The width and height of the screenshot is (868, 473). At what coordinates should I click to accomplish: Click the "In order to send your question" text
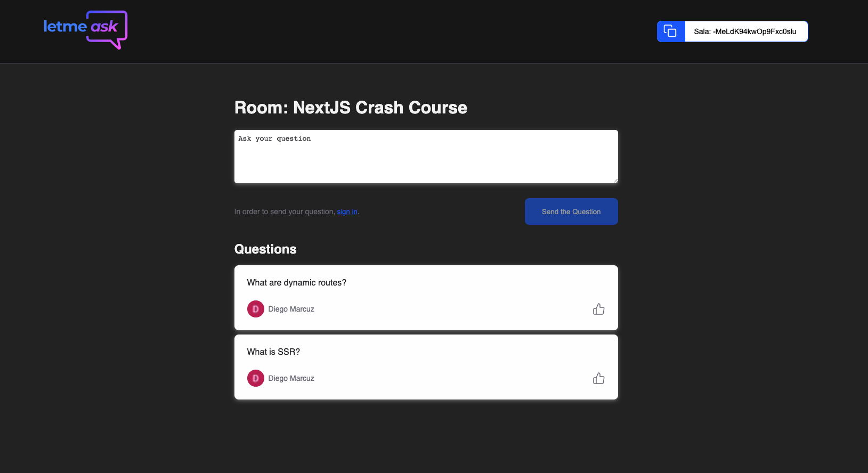tap(285, 211)
